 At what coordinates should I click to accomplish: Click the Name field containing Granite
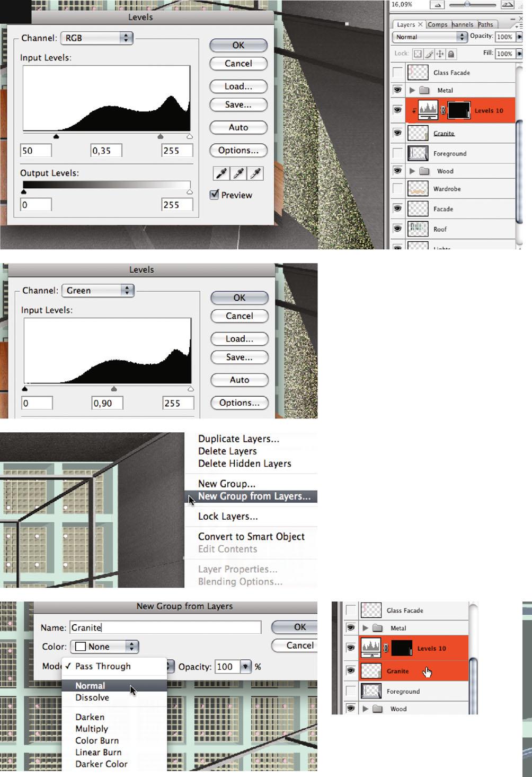coord(165,627)
